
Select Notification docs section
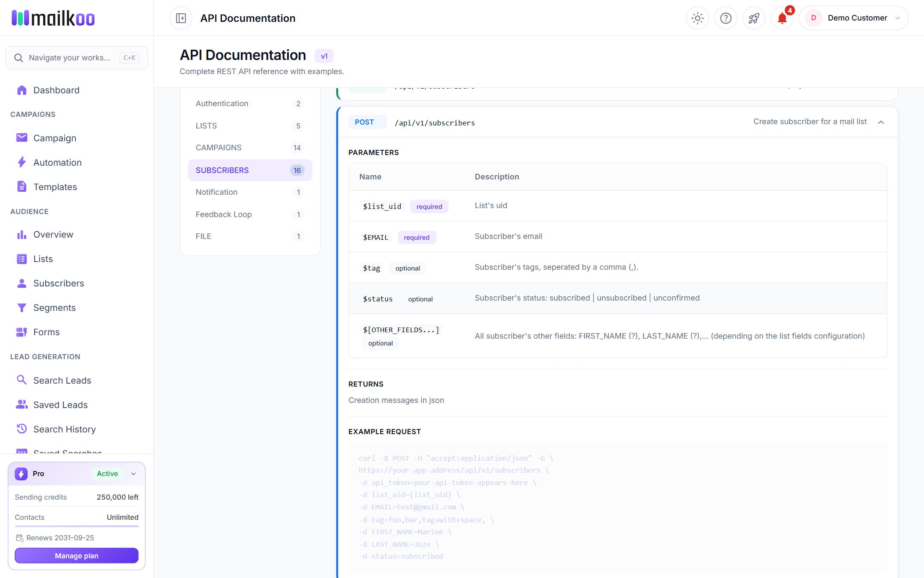(x=250, y=192)
